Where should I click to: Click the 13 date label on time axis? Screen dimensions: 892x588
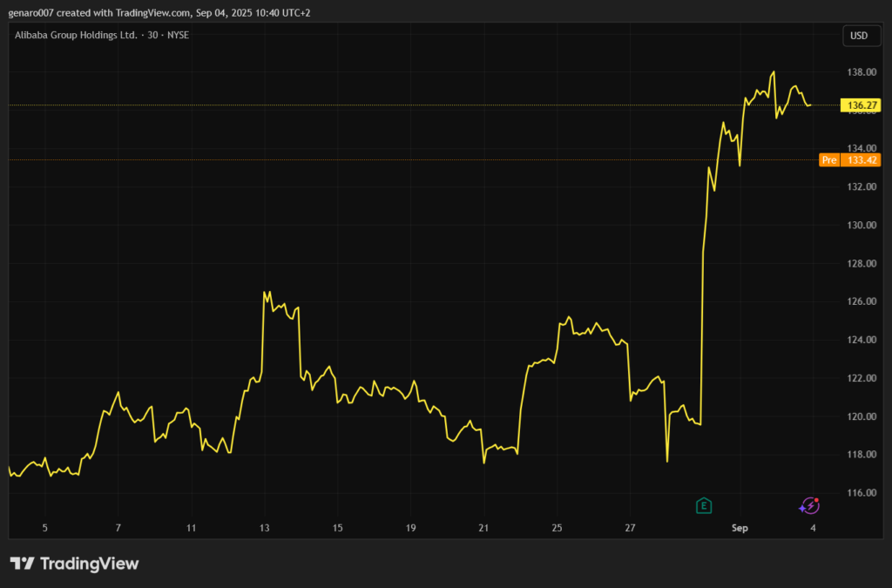click(x=265, y=528)
